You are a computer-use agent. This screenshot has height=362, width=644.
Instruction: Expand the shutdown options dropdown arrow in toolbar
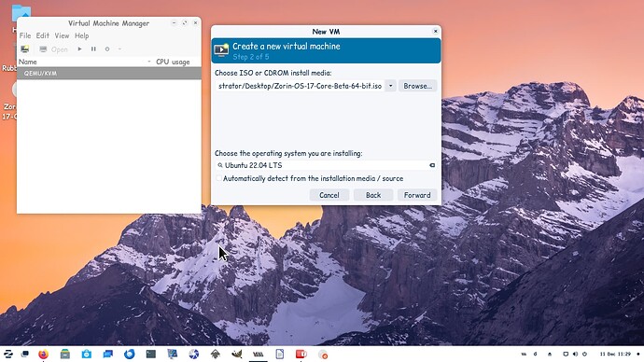[x=119, y=49]
